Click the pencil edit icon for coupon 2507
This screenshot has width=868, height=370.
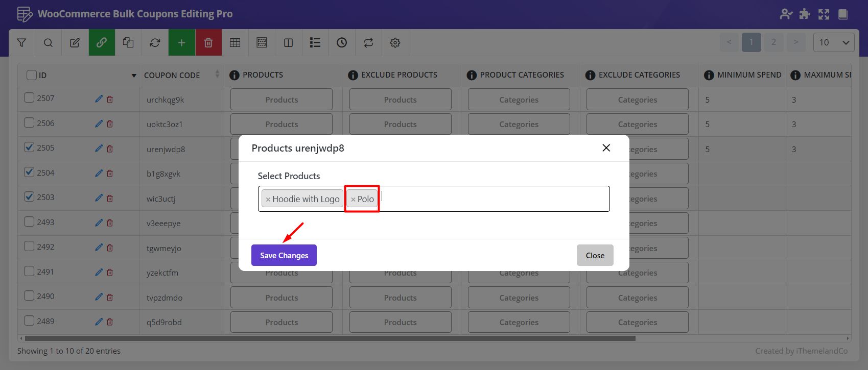coord(99,99)
